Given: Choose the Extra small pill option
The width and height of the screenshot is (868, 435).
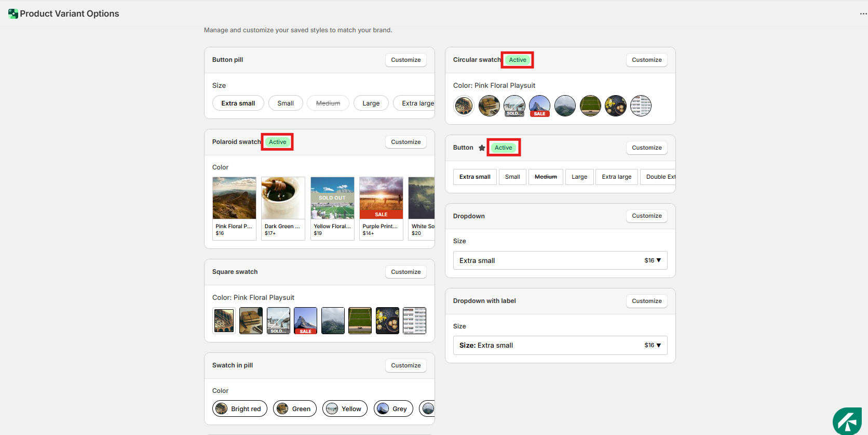Looking at the screenshot, I should (238, 103).
